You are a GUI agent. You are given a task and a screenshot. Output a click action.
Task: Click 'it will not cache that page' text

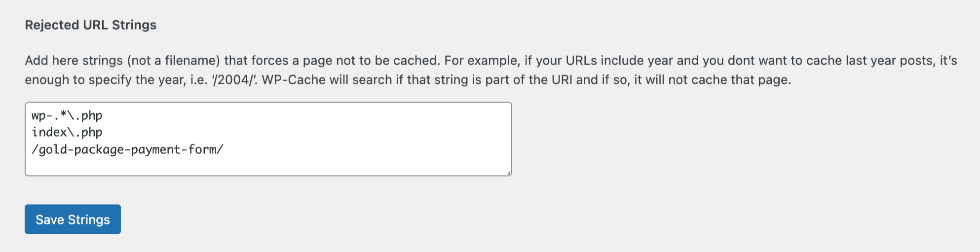(x=712, y=80)
